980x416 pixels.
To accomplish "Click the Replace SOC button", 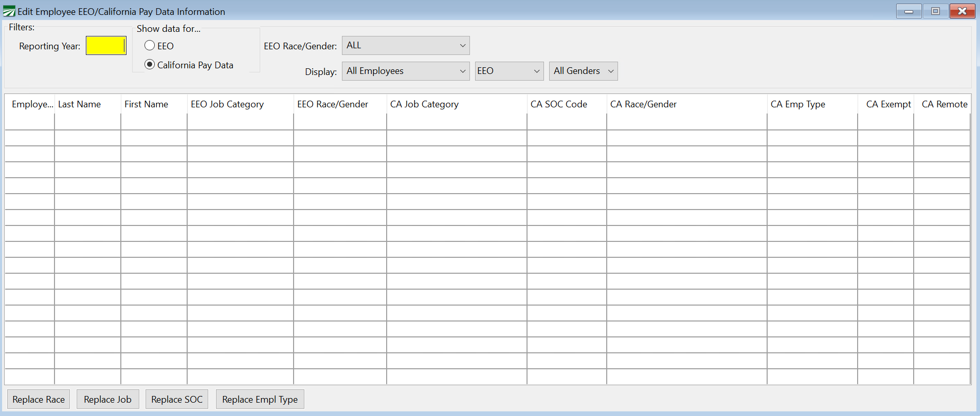I will click(x=177, y=400).
